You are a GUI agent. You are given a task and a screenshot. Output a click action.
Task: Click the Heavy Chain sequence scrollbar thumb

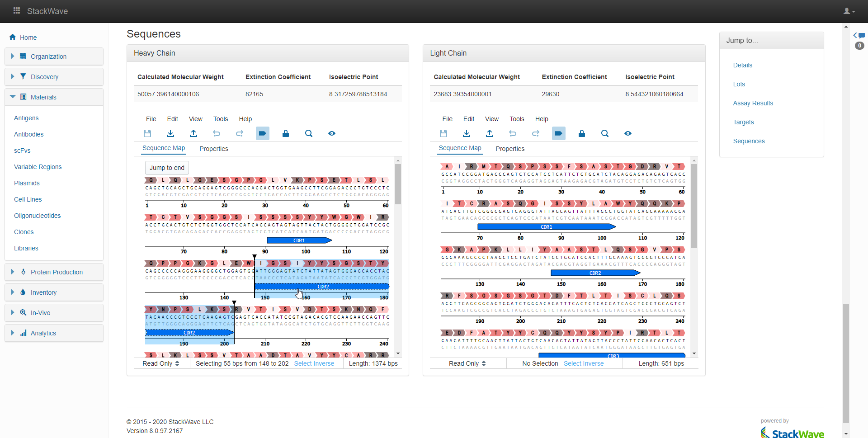[398, 184]
